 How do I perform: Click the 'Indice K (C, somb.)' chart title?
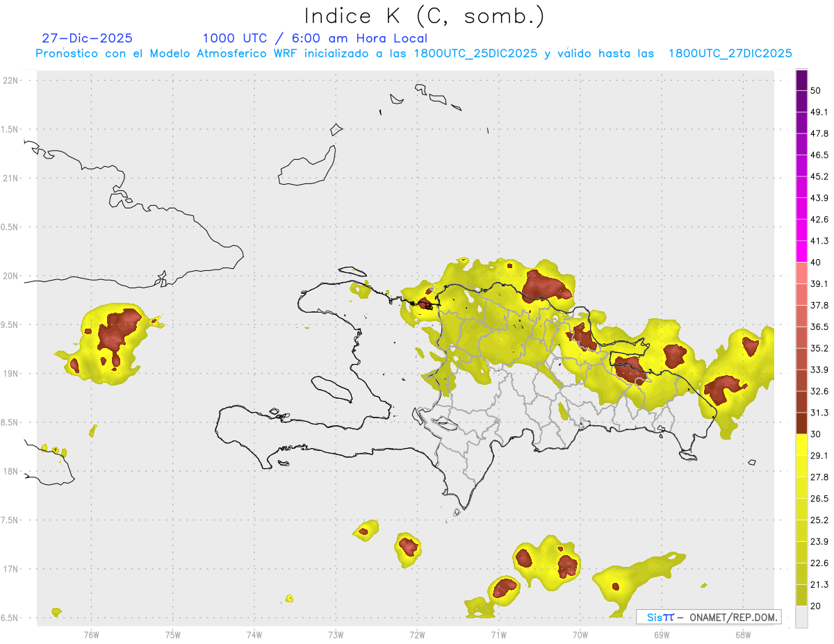(x=424, y=16)
